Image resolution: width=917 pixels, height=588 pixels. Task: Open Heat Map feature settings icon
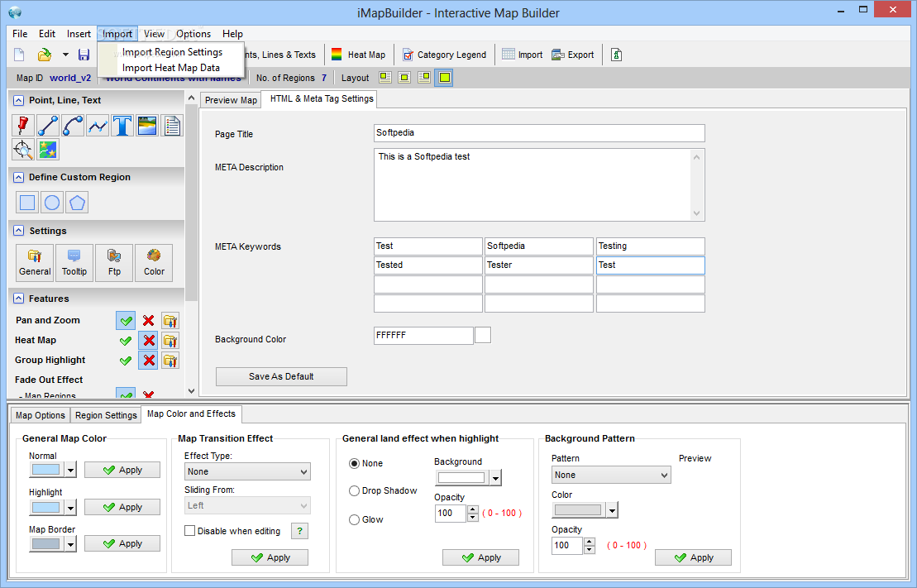tap(170, 341)
